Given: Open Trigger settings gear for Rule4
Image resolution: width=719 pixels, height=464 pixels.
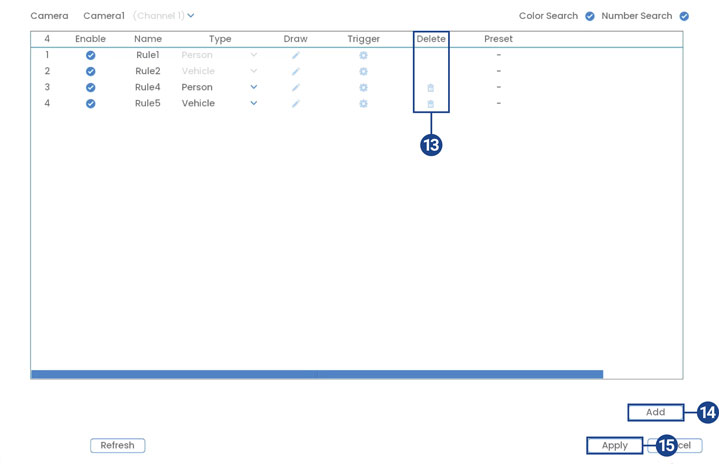Looking at the screenshot, I should click(x=363, y=88).
